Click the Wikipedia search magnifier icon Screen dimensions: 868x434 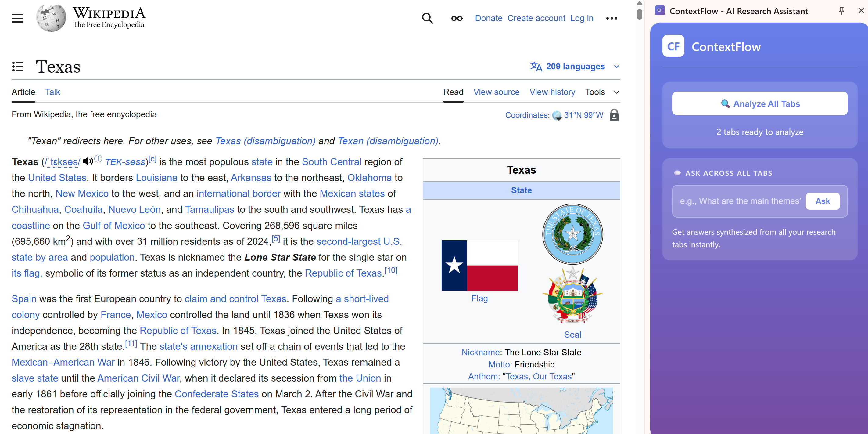(427, 18)
